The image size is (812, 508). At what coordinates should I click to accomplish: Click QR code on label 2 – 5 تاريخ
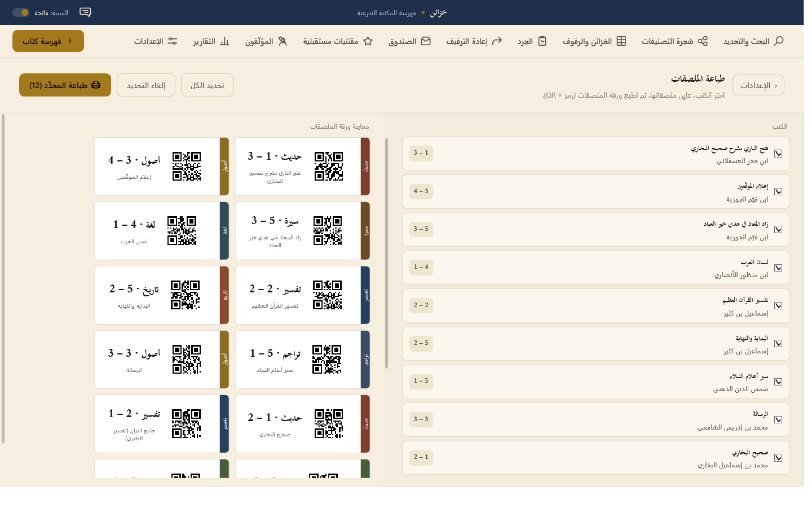pos(186,295)
